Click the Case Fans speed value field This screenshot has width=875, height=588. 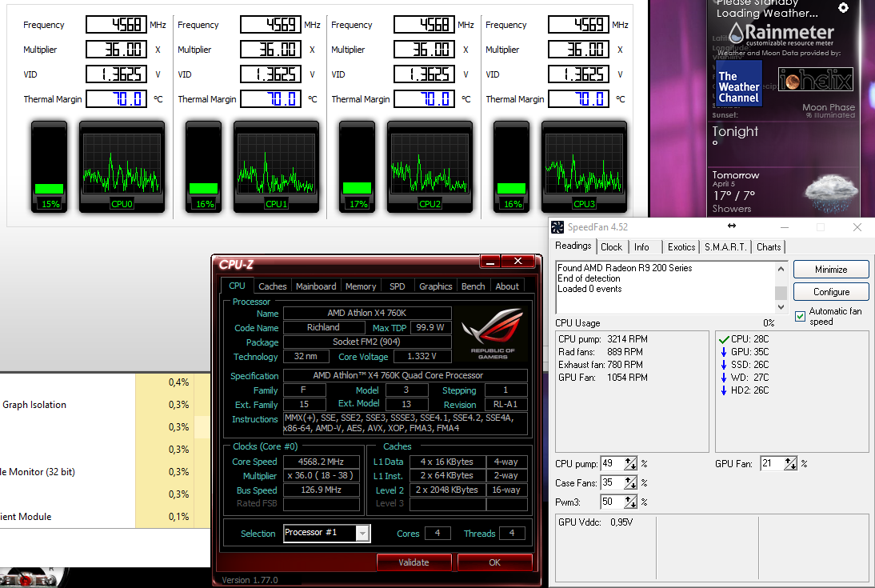tap(612, 482)
